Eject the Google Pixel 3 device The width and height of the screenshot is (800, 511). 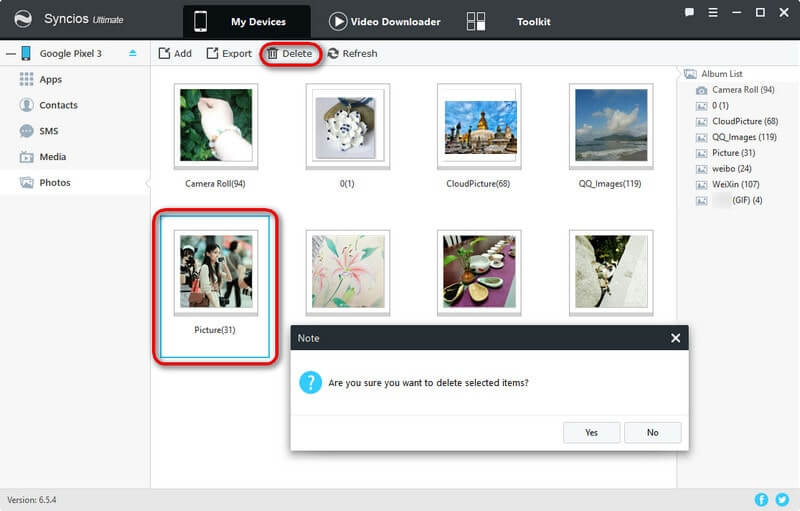(x=133, y=53)
